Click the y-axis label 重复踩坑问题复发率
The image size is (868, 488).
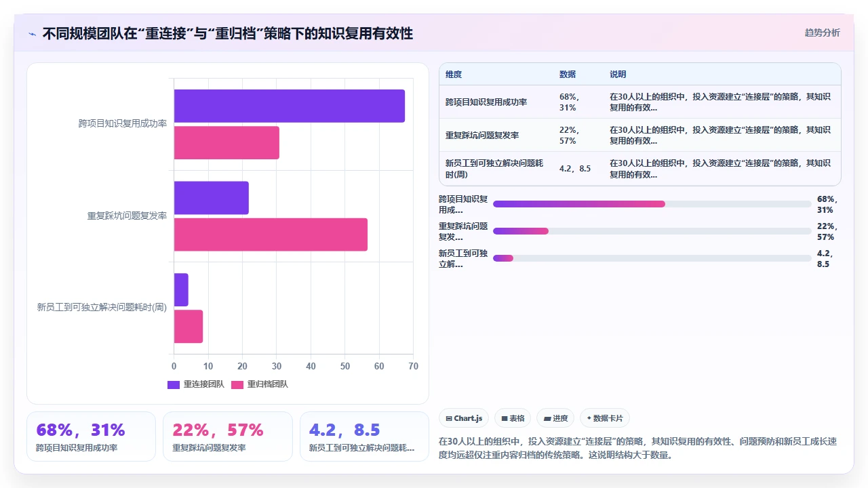127,216
